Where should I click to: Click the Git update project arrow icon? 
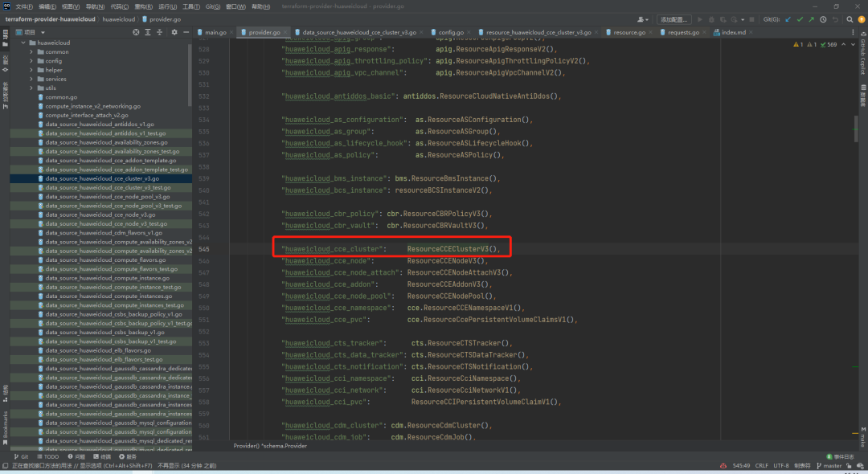788,19
